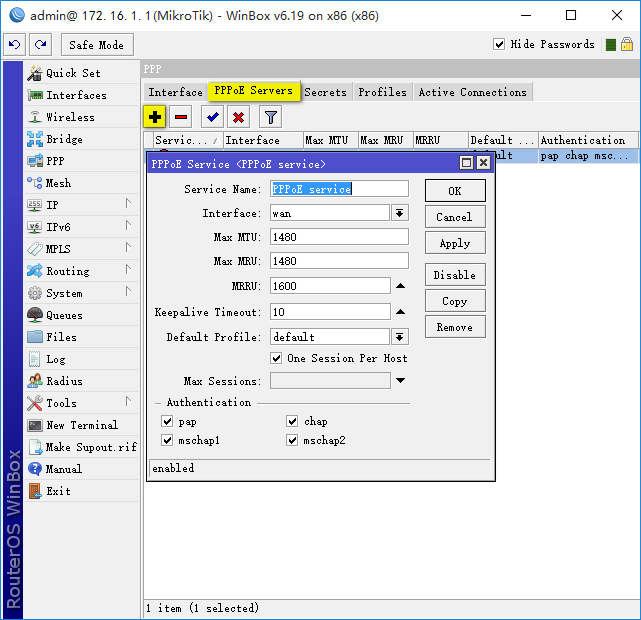Toggle the mschap2 authentication checkbox
Viewport: 641px width, 620px height.
(292, 440)
